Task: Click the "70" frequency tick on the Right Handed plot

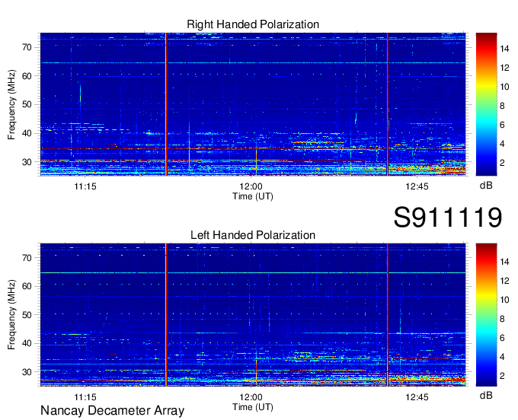Action: (27, 47)
